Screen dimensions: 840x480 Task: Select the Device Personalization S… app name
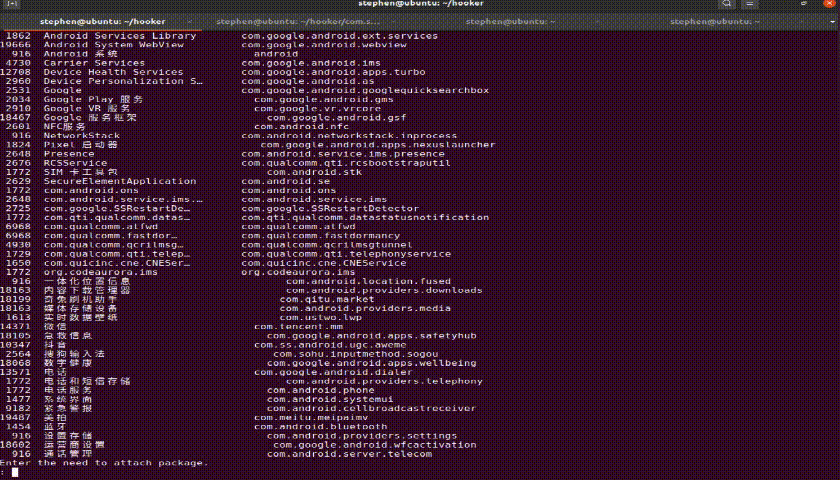click(123, 81)
